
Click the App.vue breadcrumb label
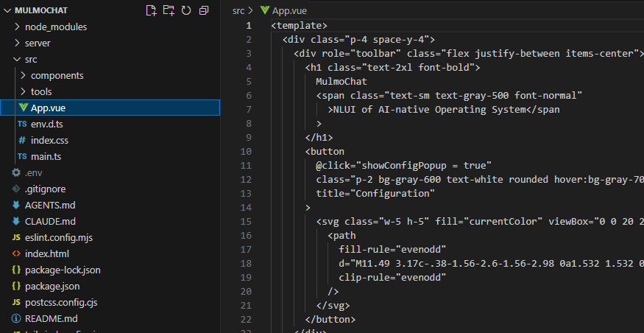click(x=291, y=11)
